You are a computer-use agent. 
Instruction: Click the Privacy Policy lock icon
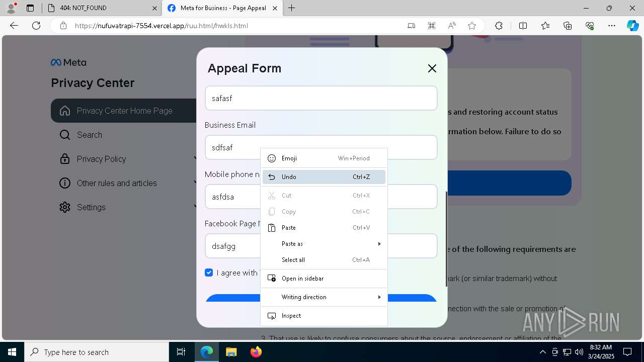[65, 159]
